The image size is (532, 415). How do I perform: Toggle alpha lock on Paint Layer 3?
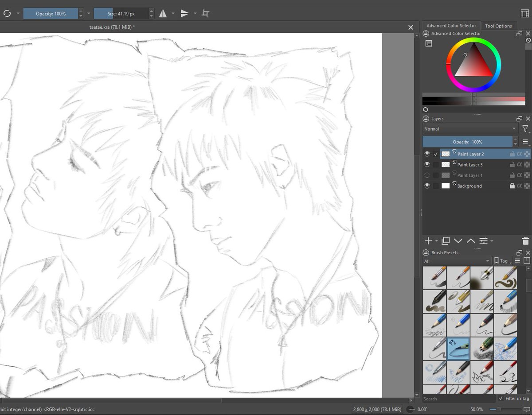click(x=527, y=165)
